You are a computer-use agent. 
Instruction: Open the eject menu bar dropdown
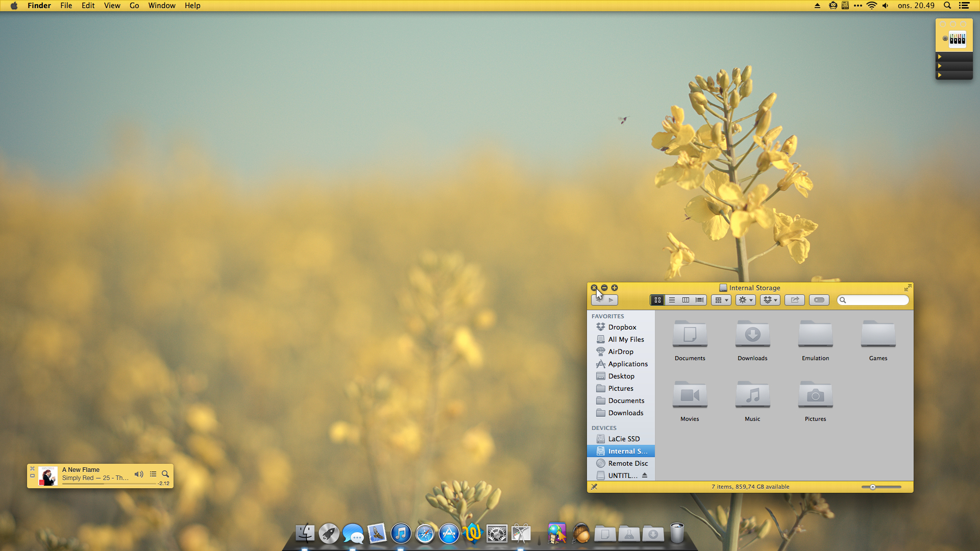coord(817,6)
